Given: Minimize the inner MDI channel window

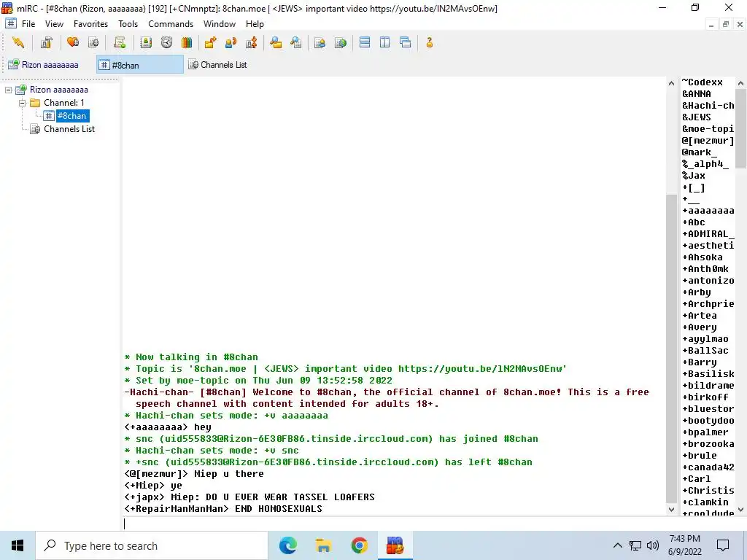Looking at the screenshot, I should [x=711, y=24].
